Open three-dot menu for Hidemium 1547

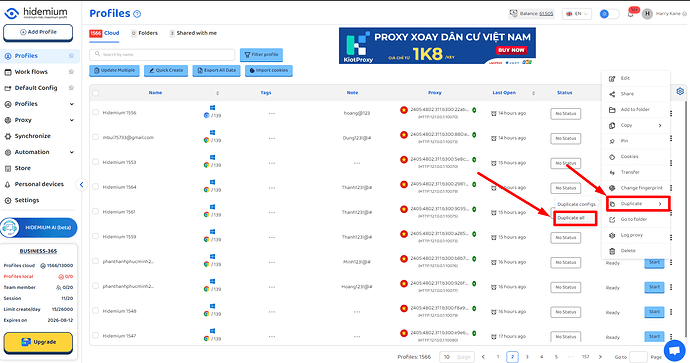pyautogui.click(x=671, y=337)
